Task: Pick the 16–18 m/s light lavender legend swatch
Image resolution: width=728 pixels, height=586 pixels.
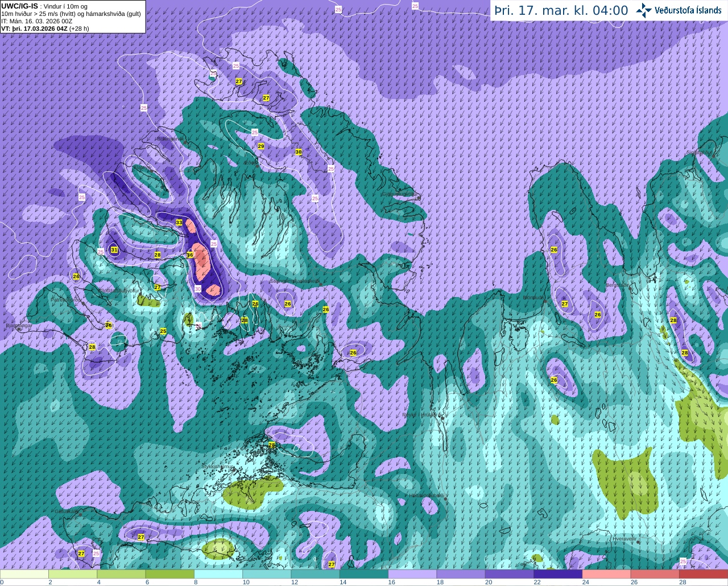Action: [x=412, y=573]
